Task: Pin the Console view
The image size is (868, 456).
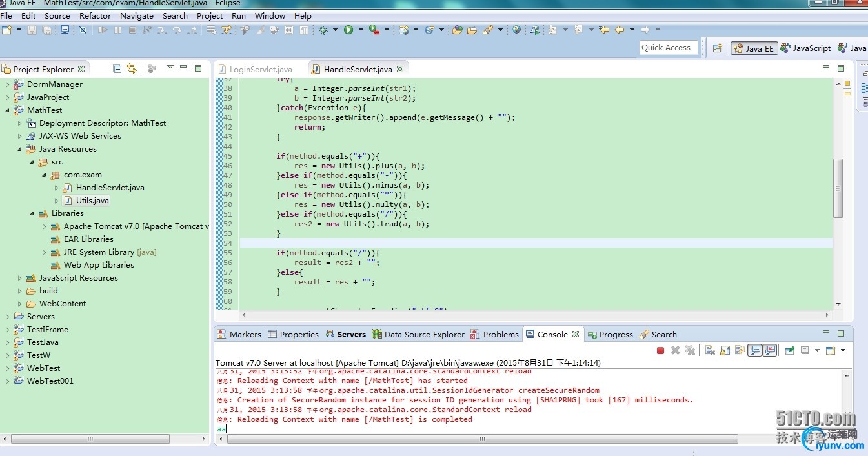Action: 789,350
